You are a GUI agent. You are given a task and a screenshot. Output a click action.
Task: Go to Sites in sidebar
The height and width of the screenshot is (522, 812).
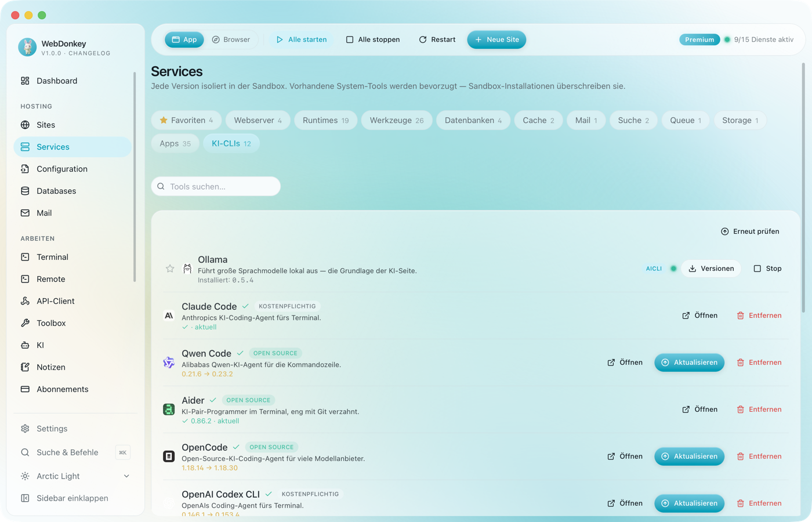[73, 125]
